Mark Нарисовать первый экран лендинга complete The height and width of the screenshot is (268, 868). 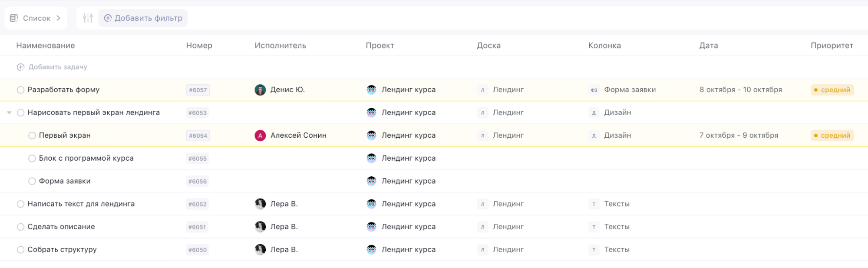(20, 112)
